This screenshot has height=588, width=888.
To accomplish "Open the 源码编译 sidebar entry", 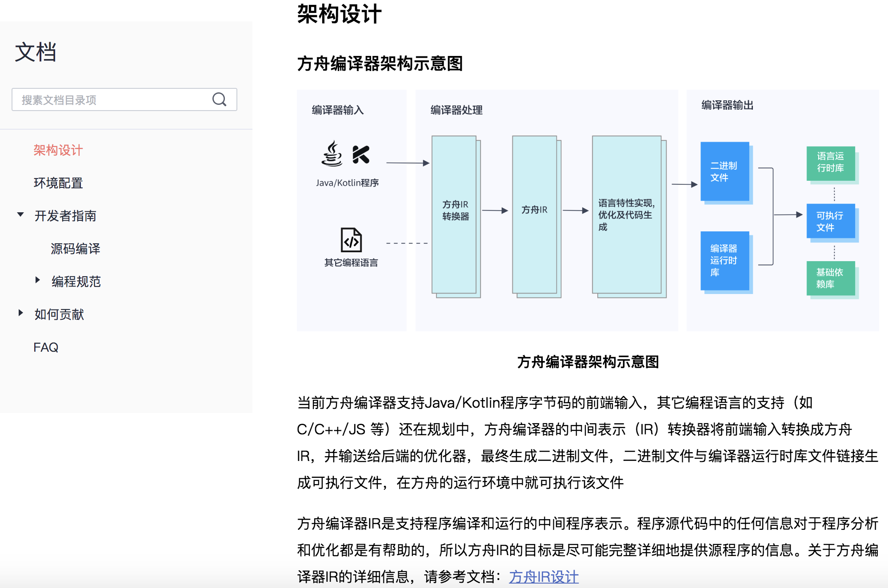I will point(75,249).
